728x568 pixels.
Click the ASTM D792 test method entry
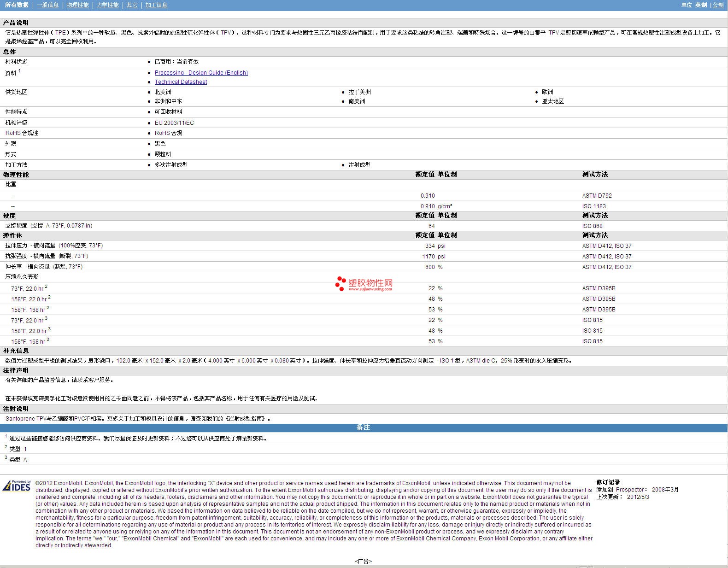[x=597, y=196]
